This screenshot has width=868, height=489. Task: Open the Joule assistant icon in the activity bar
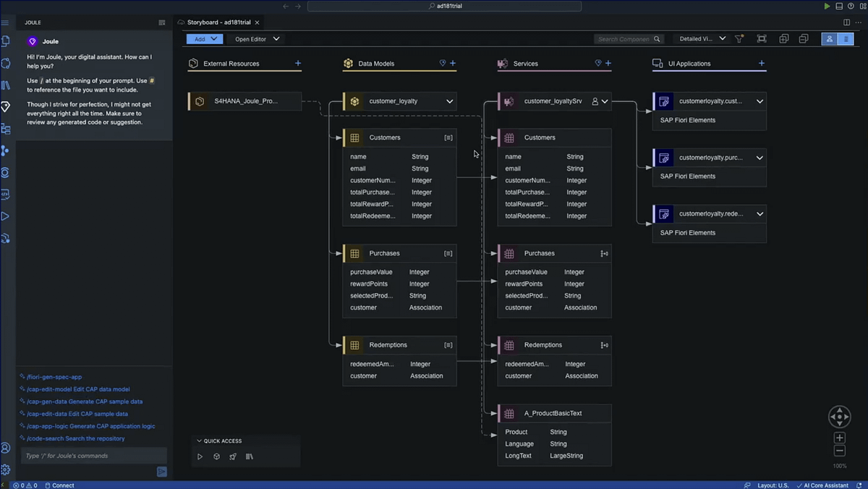6,107
